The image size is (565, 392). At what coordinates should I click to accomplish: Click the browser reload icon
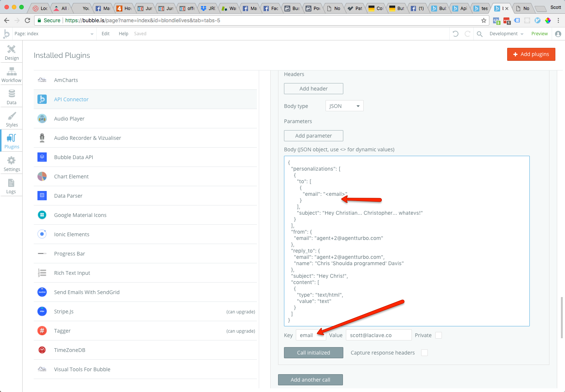(x=27, y=20)
